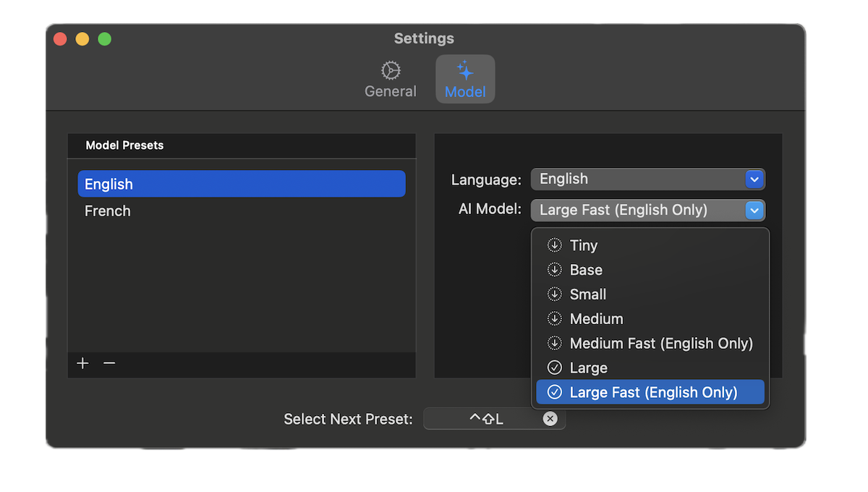This screenshot has height=492, width=868.
Task: Open the Language dropdown
Action: [x=648, y=179]
